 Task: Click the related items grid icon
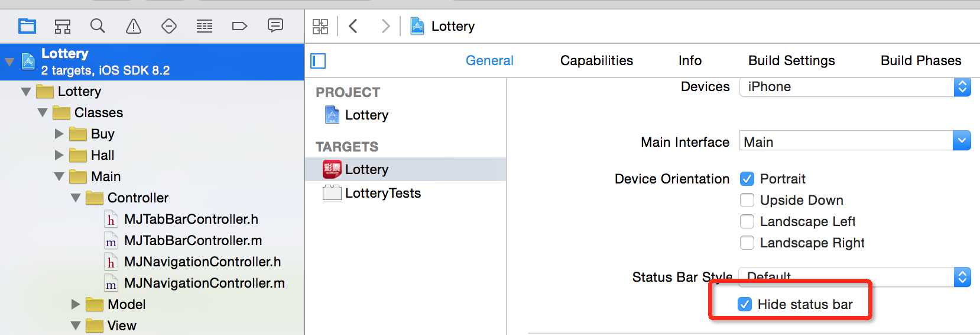click(320, 26)
